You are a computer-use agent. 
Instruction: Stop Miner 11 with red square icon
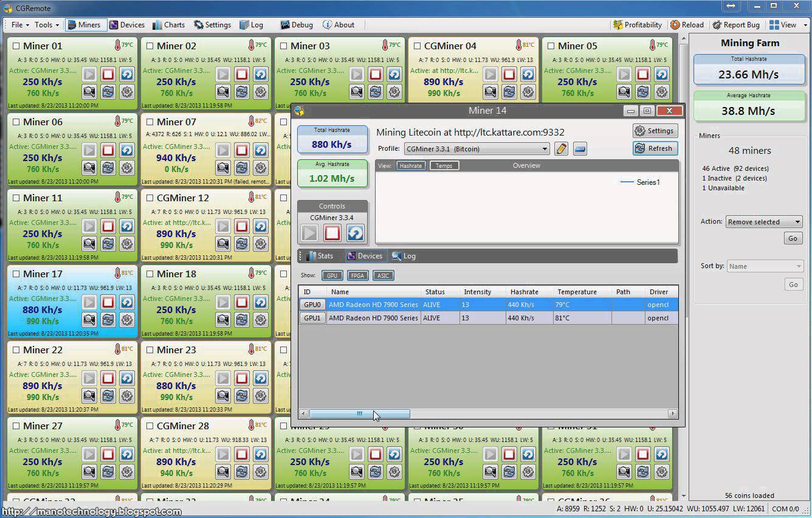(x=108, y=226)
